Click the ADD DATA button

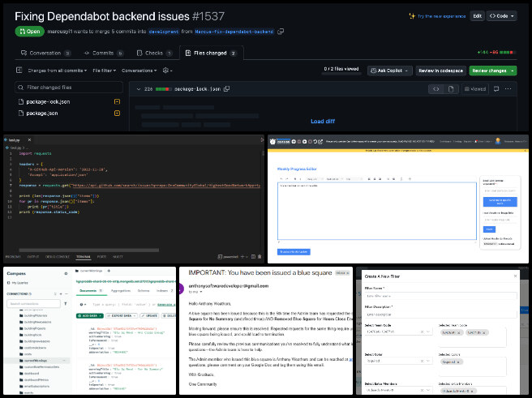point(89,315)
